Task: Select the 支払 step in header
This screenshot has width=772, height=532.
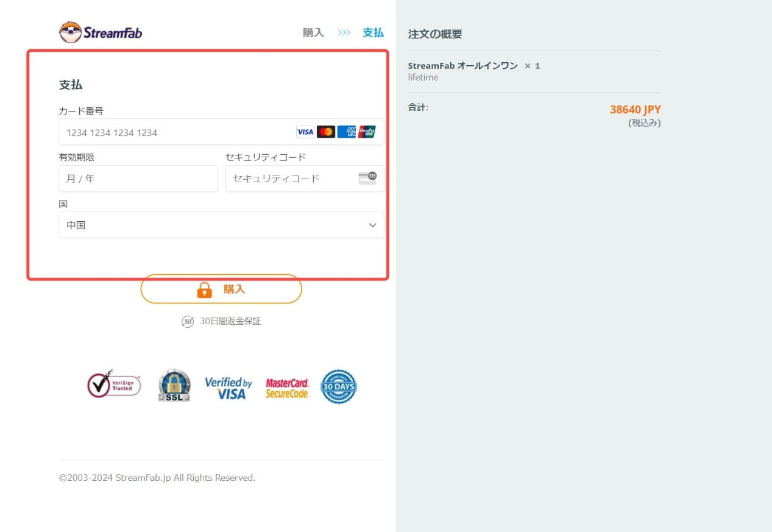Action: click(373, 33)
